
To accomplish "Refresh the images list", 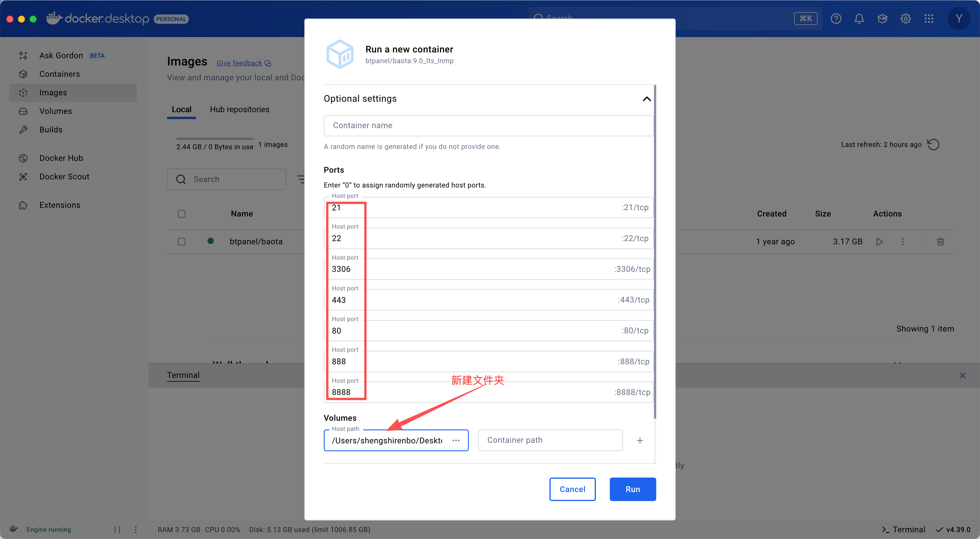I will (933, 144).
